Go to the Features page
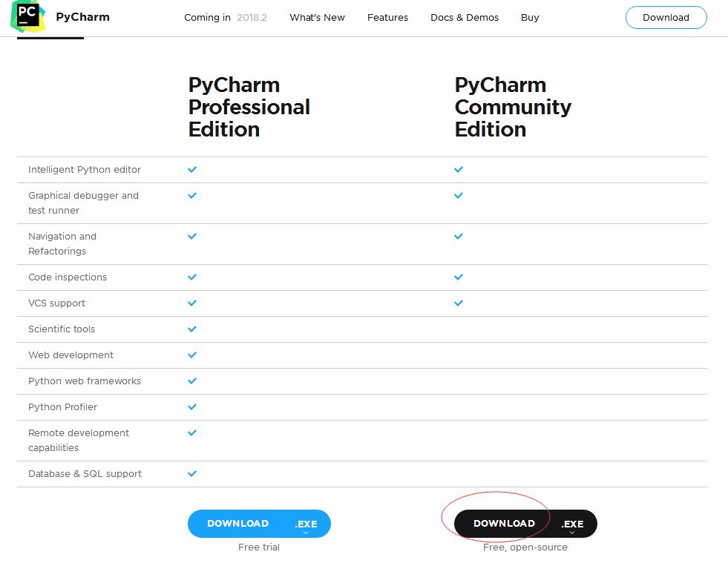Screen dimensions: 728x566 tap(387, 17)
